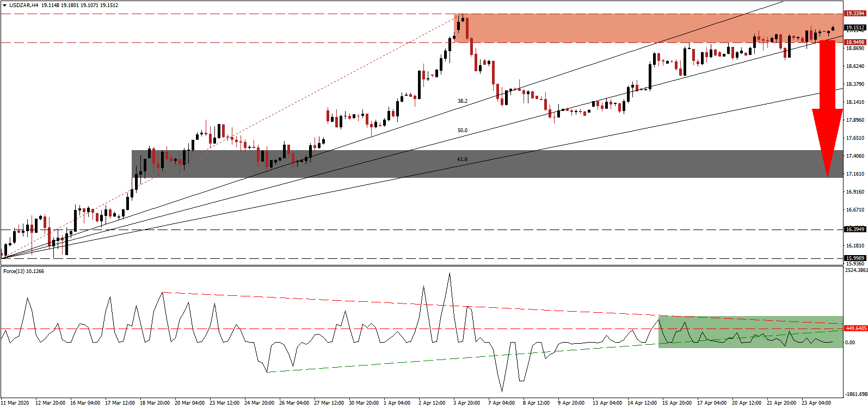This screenshot has width=868, height=409.
Task: Click the small triangle beside USDZAR,H4 title
Action: (x=5, y=5)
